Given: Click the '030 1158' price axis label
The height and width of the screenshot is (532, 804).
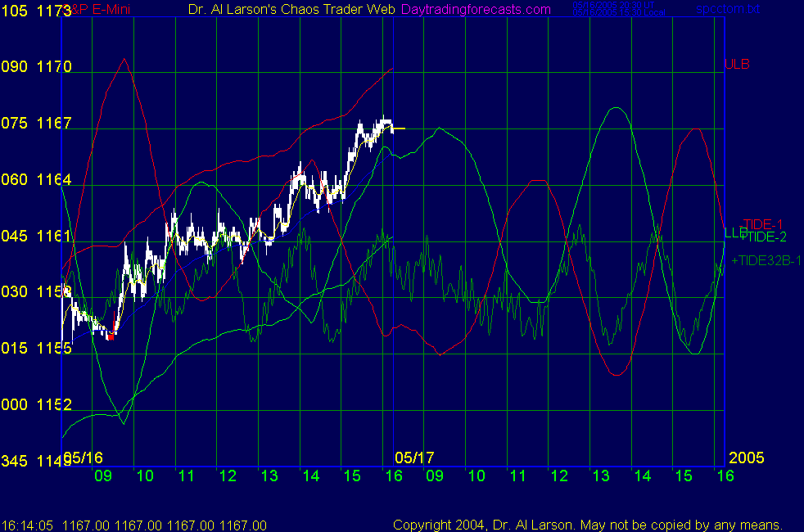Looking at the screenshot, I should click(36, 291).
